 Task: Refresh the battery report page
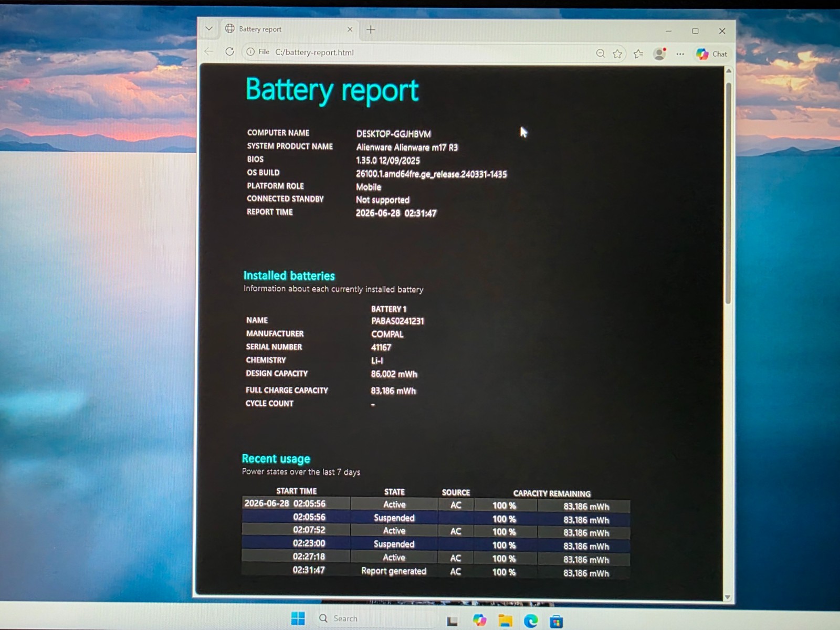229,51
